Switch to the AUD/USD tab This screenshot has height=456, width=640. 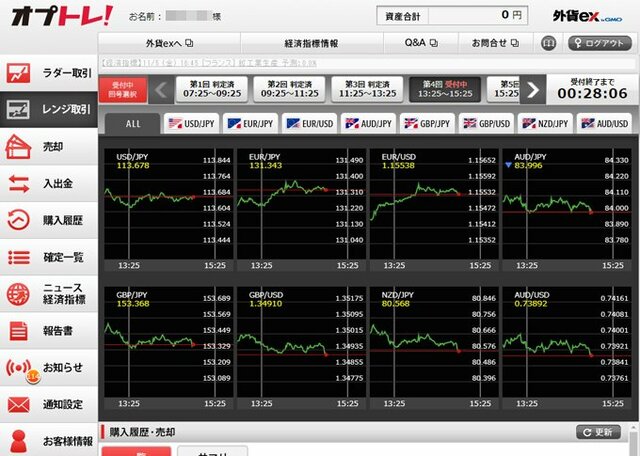pos(605,124)
